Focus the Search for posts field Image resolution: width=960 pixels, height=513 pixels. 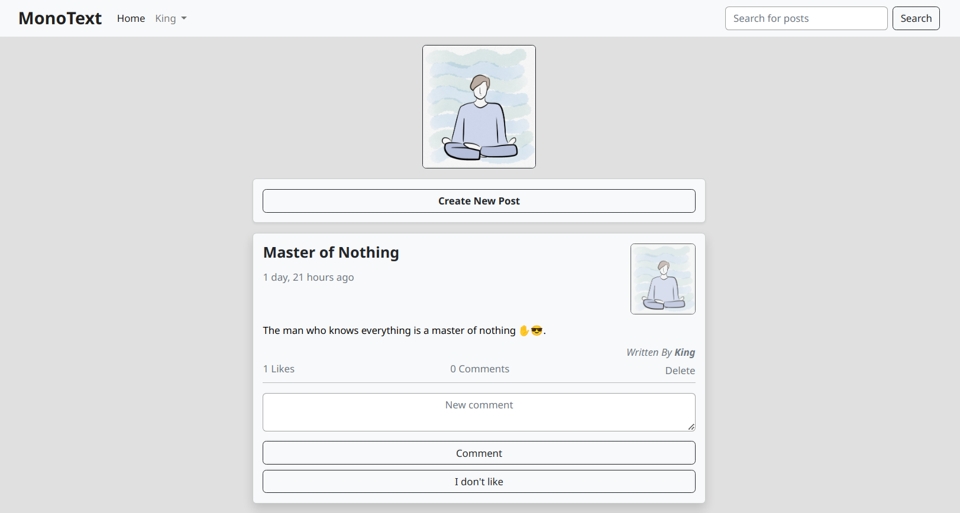coord(806,18)
